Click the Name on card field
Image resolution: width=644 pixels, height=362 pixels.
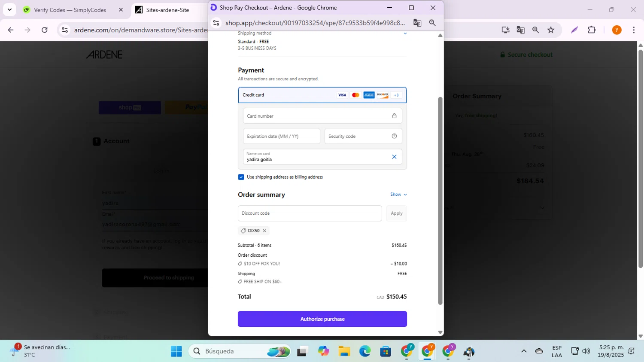(x=322, y=157)
